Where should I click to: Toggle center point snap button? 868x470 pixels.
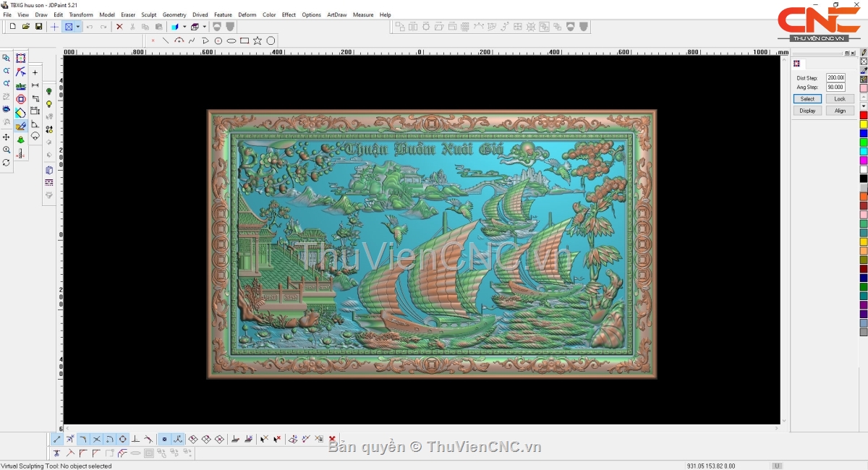(122, 439)
